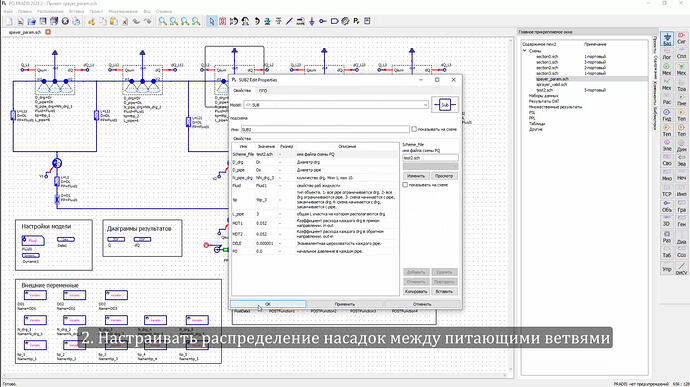Select section0.sch in project tree
Viewport: 690px width, 387px height.
547,56
